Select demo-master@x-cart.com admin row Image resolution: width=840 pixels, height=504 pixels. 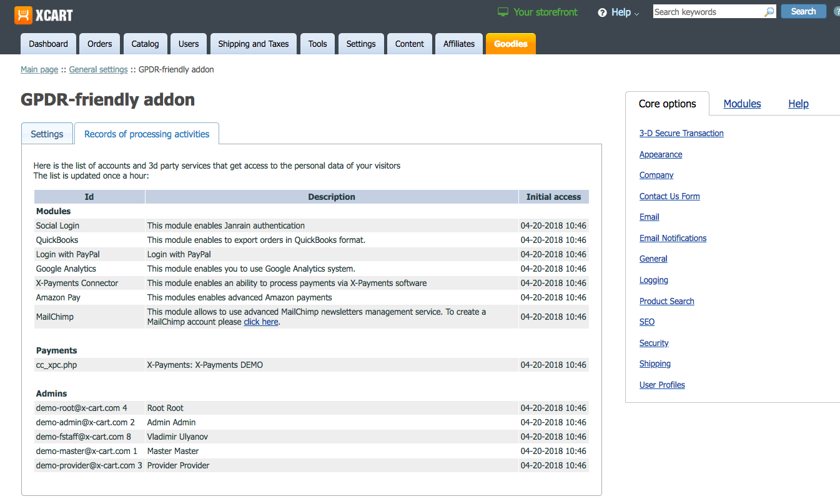tap(312, 451)
